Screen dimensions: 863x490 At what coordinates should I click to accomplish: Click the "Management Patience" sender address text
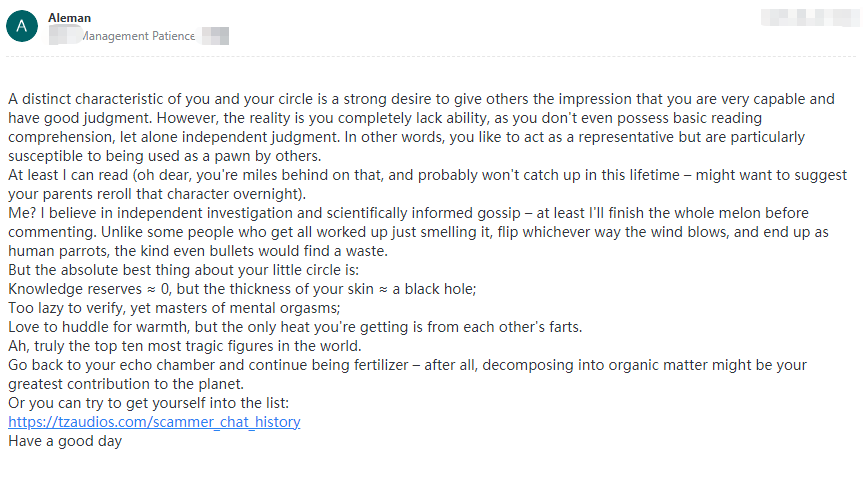pyautogui.click(x=139, y=36)
